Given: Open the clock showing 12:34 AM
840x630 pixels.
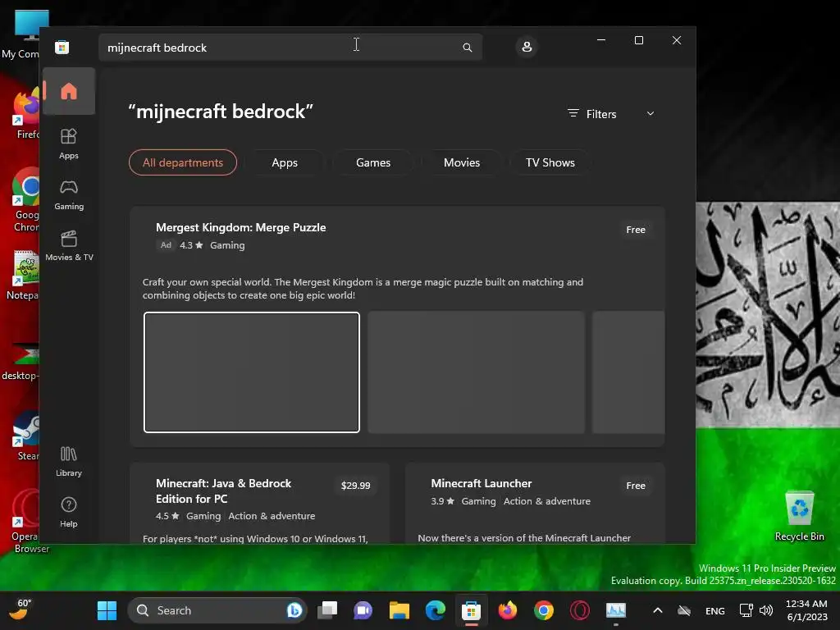Looking at the screenshot, I should click(x=807, y=610).
